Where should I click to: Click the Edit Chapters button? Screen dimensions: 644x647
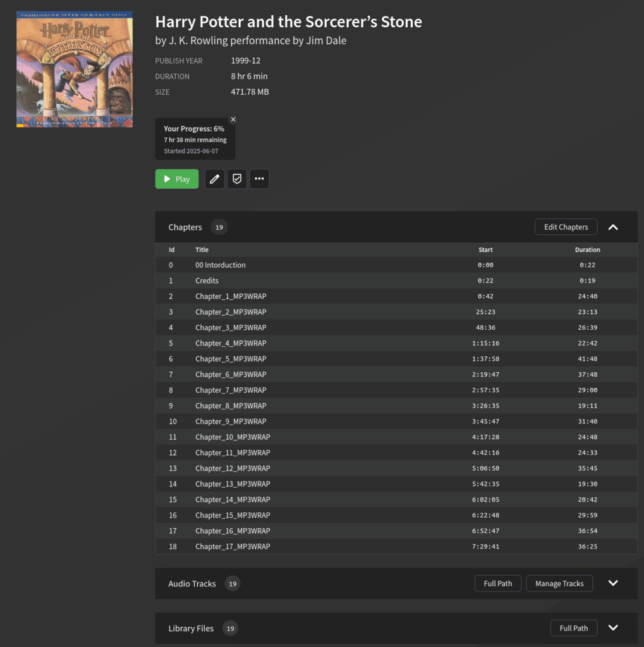[x=566, y=227]
